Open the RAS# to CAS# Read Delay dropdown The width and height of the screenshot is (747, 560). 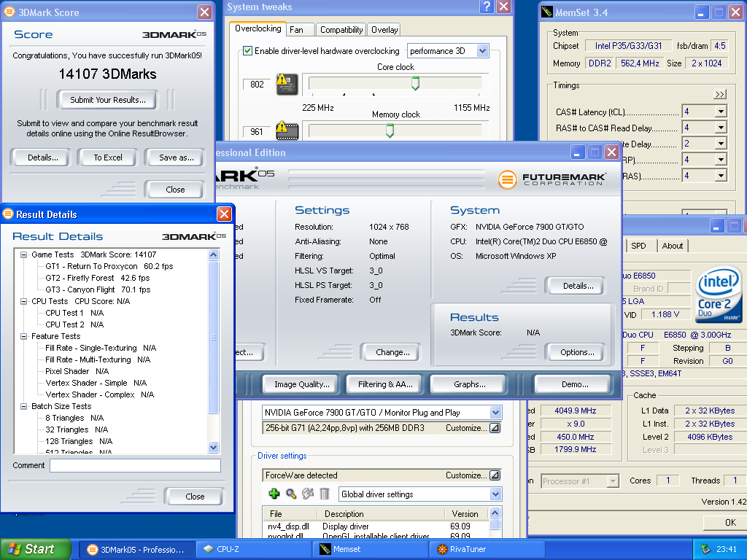721,128
